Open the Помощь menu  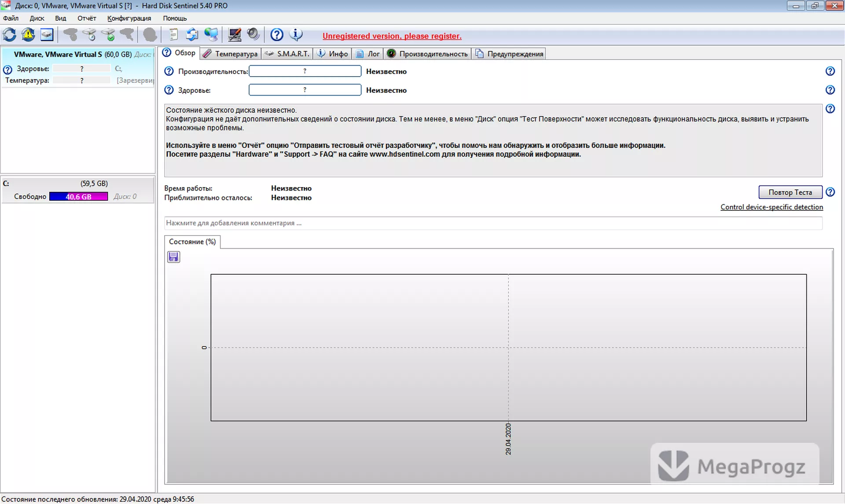point(175,18)
